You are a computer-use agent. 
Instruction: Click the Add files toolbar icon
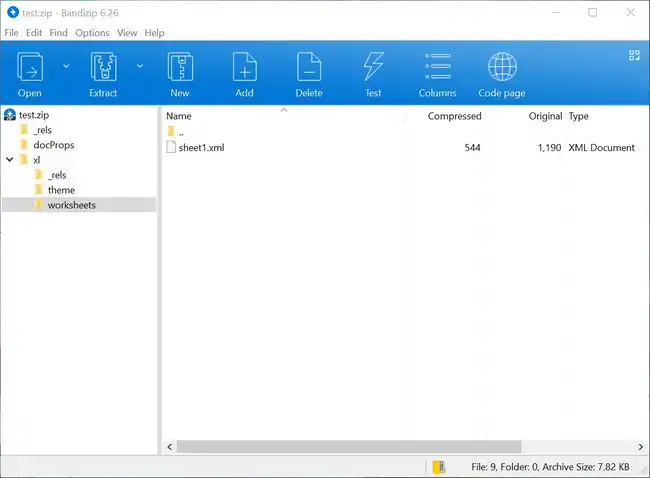pyautogui.click(x=245, y=66)
